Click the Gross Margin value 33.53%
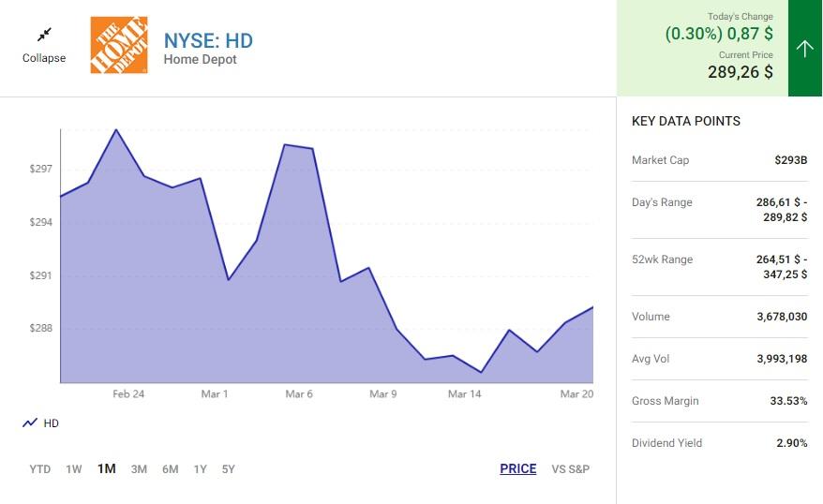Viewport: 823px width, 504px height. 789,401
